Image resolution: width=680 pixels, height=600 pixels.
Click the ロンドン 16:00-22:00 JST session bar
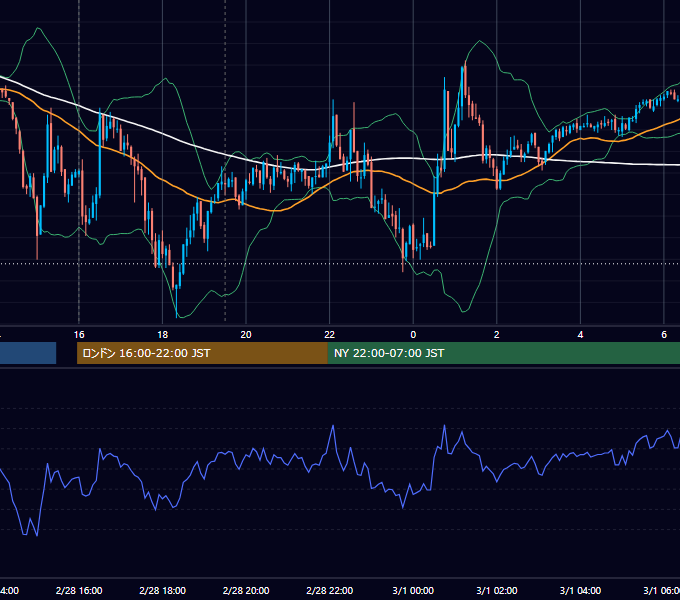click(202, 353)
